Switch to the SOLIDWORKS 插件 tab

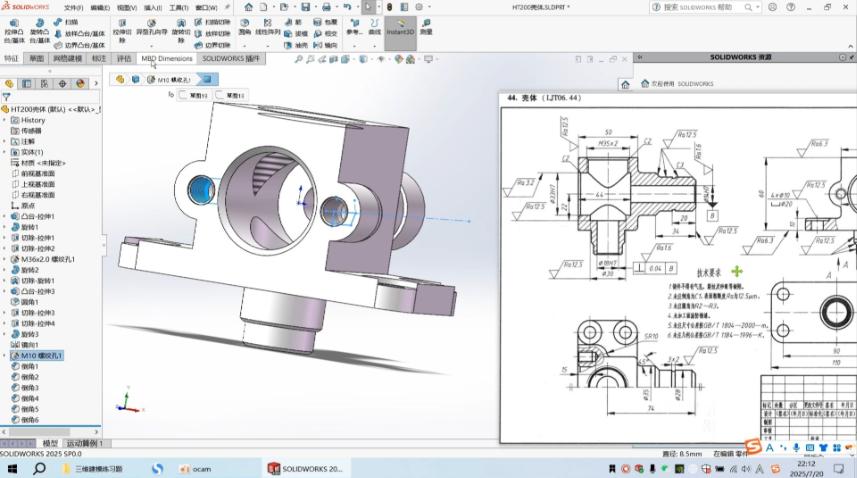pyautogui.click(x=231, y=58)
